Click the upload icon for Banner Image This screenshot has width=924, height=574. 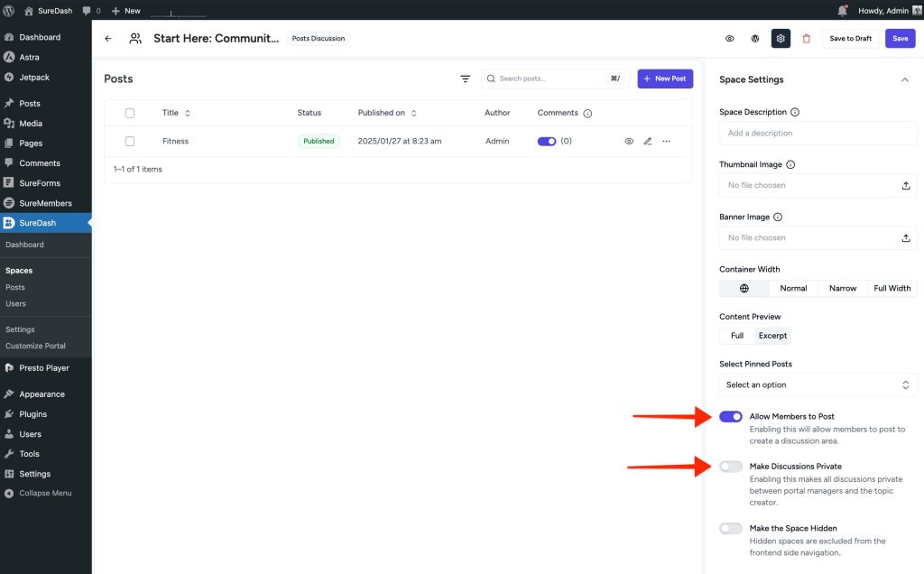[906, 237]
